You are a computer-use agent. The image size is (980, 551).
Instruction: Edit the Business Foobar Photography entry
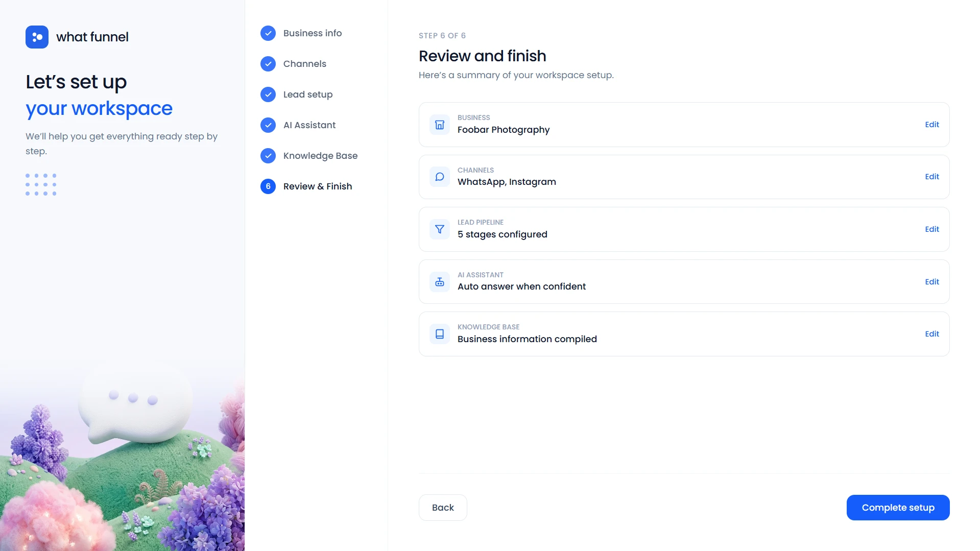[932, 125]
